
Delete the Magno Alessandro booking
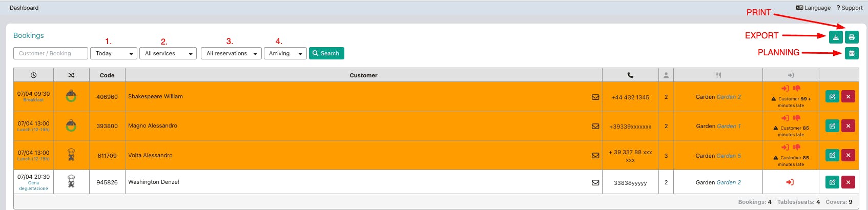848,126
